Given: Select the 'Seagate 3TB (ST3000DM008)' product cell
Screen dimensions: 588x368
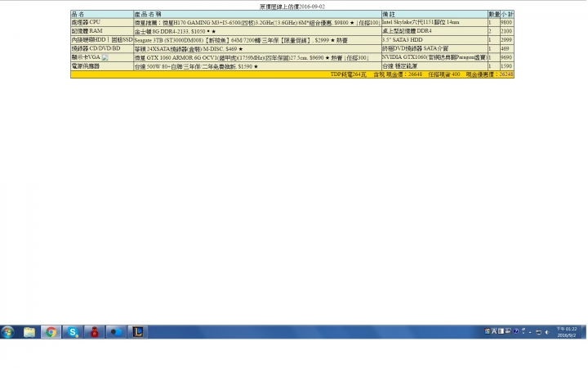Looking at the screenshot, I should [257, 40].
